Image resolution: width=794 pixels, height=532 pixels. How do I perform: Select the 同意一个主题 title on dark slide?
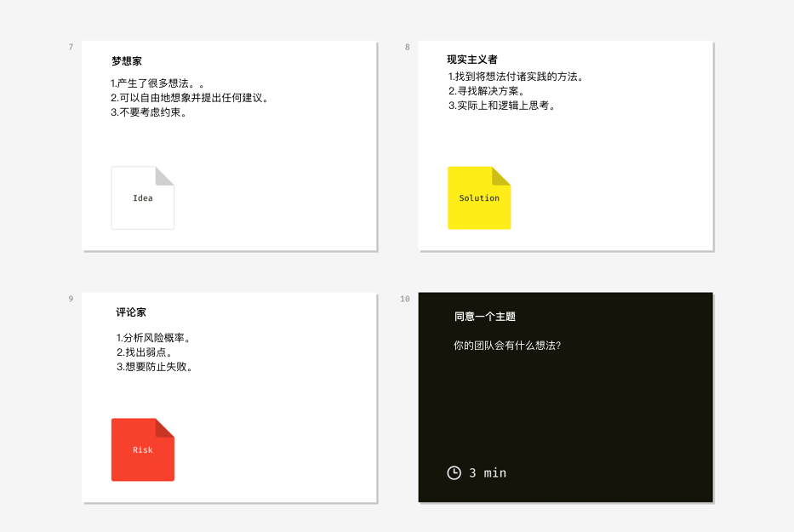[485, 317]
